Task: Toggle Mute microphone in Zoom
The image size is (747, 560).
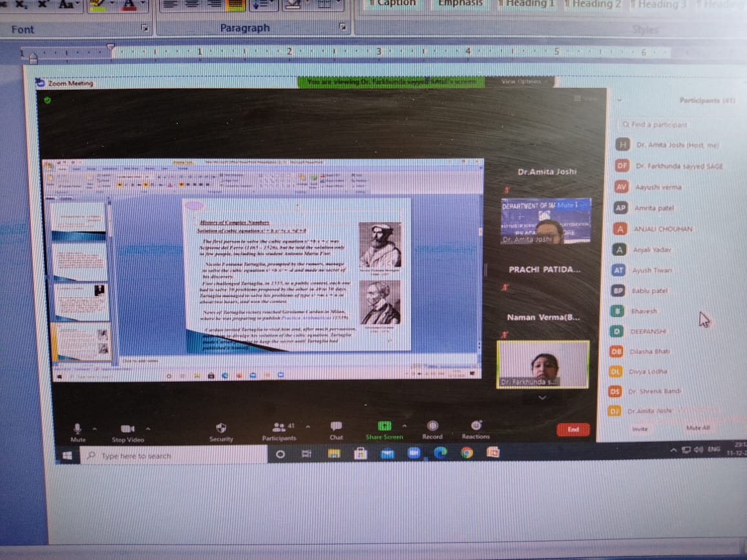Action: (x=78, y=432)
